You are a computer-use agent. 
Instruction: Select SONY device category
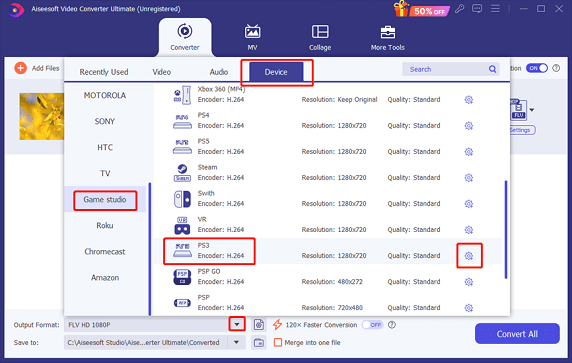point(105,121)
